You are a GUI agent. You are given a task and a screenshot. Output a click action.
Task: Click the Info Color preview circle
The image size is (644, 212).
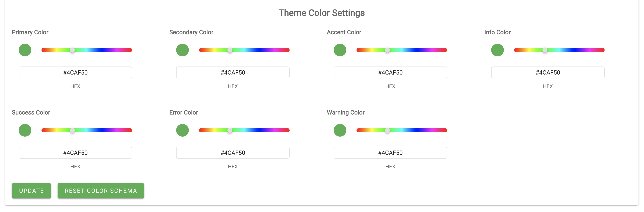pyautogui.click(x=498, y=50)
